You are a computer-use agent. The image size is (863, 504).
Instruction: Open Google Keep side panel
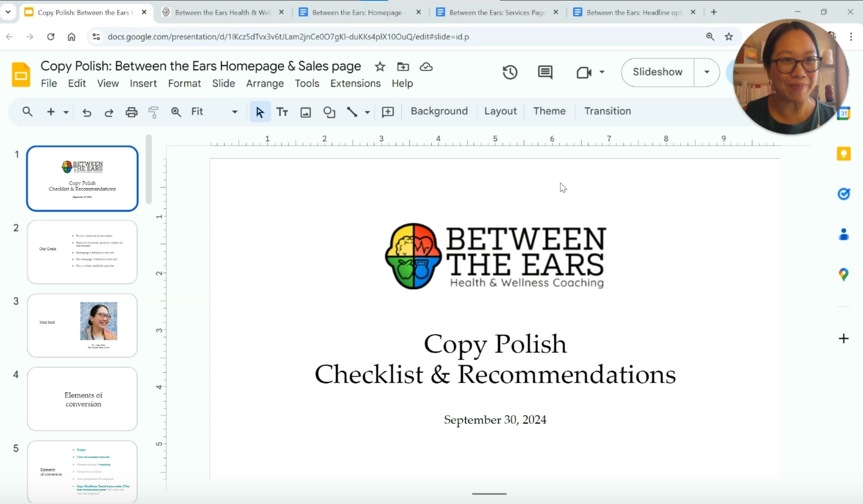[844, 154]
